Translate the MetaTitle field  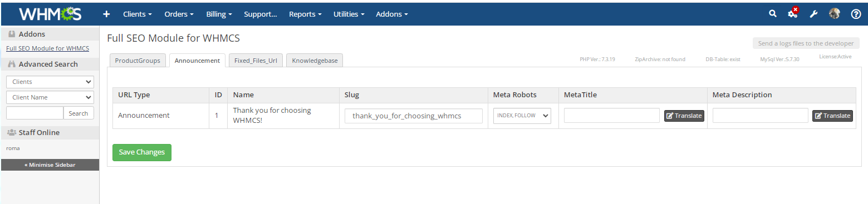[684, 116]
